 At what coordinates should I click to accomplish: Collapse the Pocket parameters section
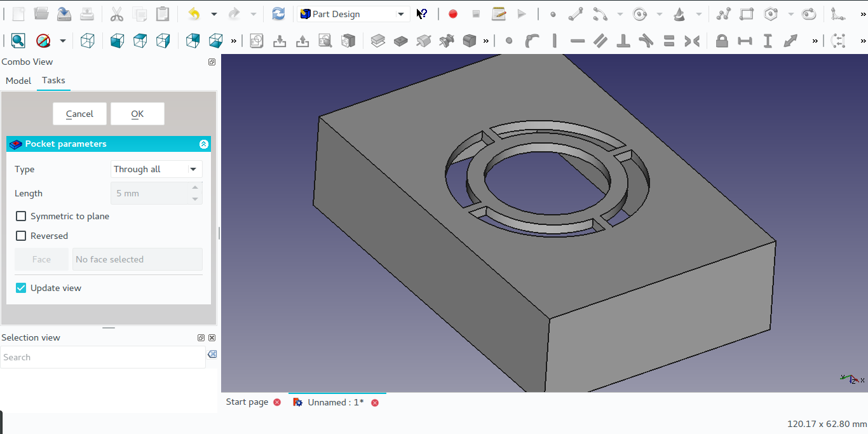pos(203,144)
